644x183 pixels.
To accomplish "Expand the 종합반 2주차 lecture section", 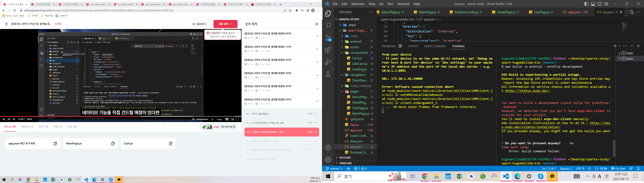I will pyautogui.click(x=317, y=62).
